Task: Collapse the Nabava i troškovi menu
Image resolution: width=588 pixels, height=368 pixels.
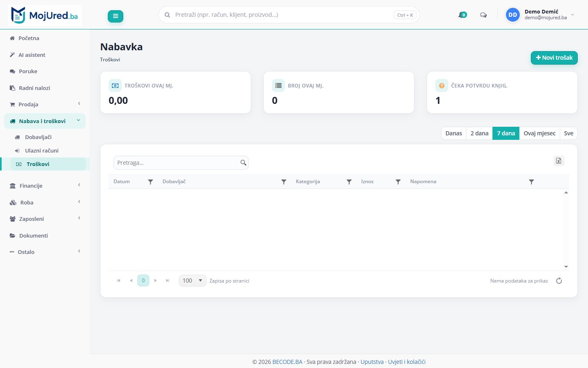Action: pyautogui.click(x=45, y=121)
